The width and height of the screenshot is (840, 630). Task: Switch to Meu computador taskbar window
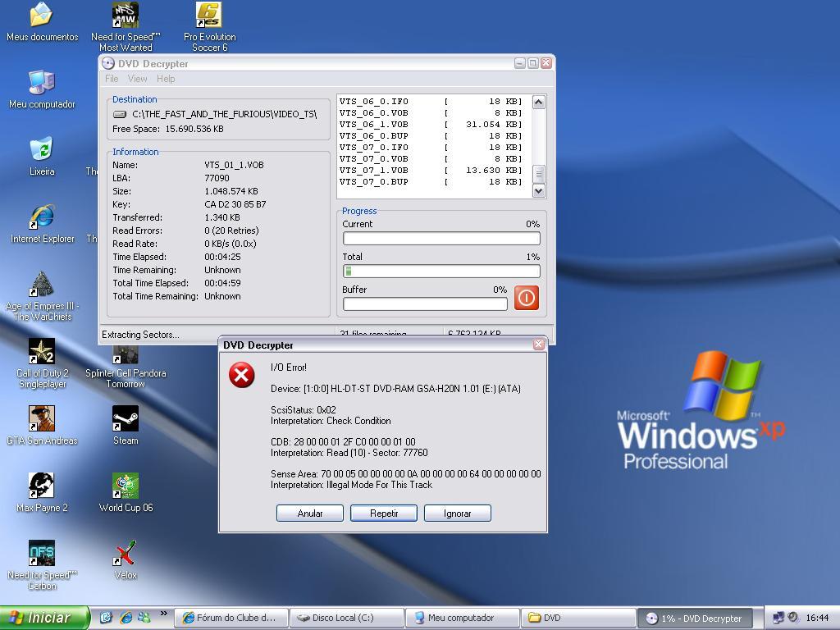[x=463, y=618]
